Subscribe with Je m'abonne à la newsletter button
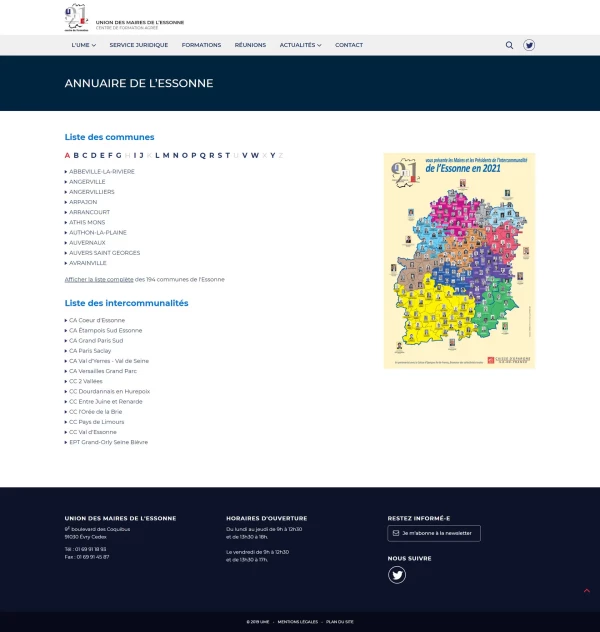Image resolution: width=600 pixels, height=632 pixels. point(434,533)
